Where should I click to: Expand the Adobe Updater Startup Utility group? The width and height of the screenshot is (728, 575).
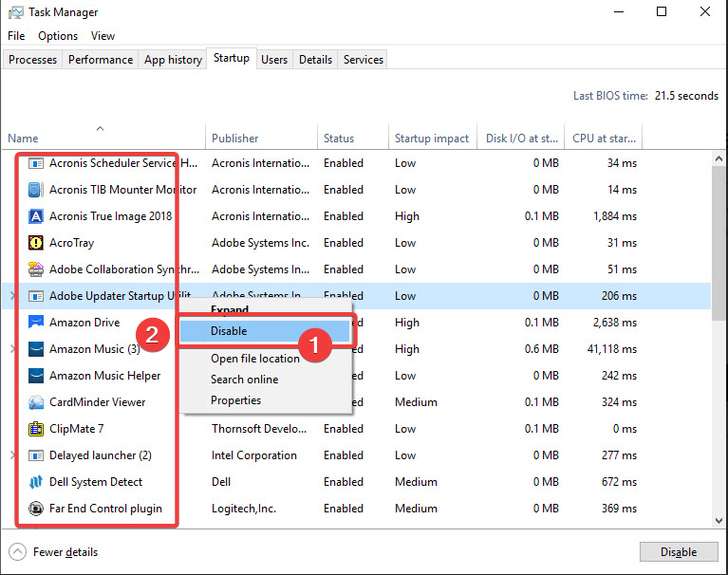point(12,296)
